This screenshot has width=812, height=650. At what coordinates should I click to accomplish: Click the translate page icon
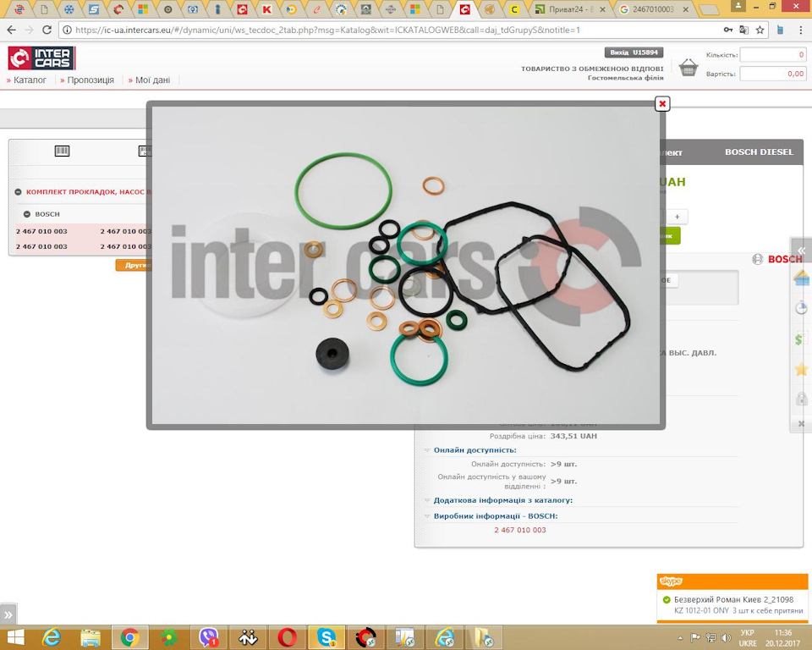tap(744, 30)
